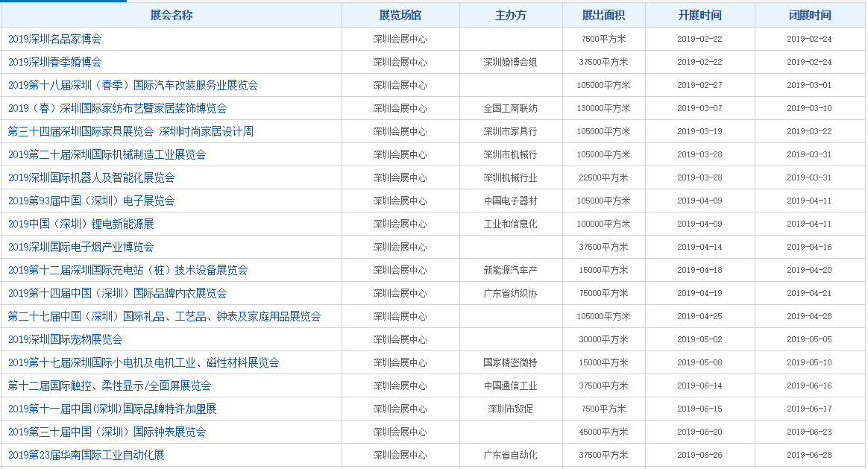The image size is (868, 469).
Task: Open 2019深圳国际宠物展览会 link
Action: point(66,339)
